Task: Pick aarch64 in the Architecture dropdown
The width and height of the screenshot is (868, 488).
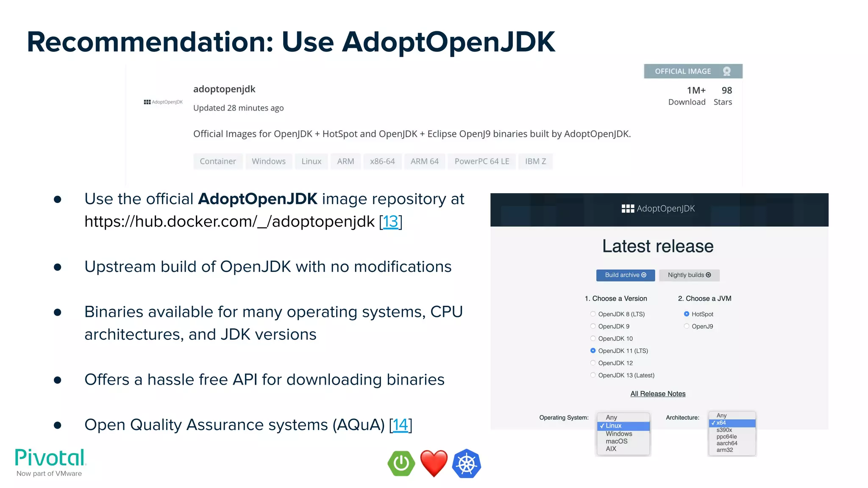Action: click(x=732, y=444)
